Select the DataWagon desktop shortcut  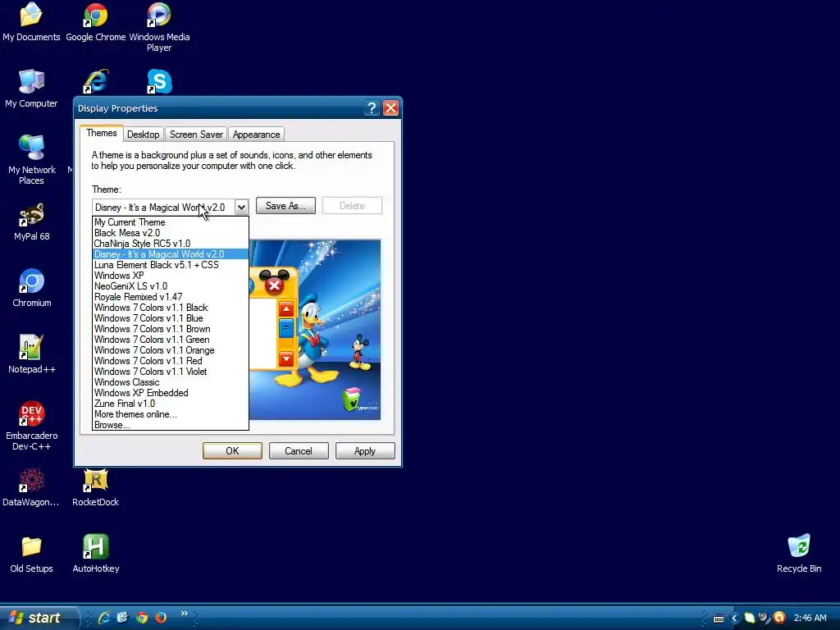(x=31, y=487)
